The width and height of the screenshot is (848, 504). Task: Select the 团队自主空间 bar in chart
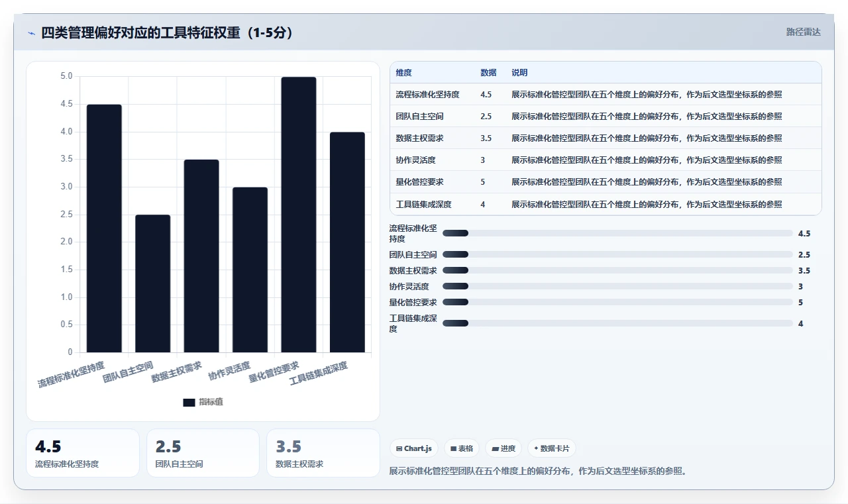pyautogui.click(x=153, y=283)
